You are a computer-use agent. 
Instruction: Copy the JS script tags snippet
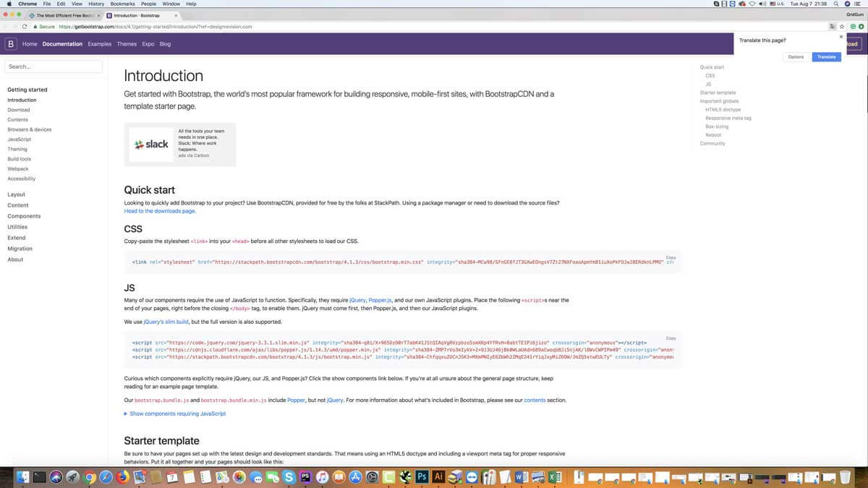point(671,338)
